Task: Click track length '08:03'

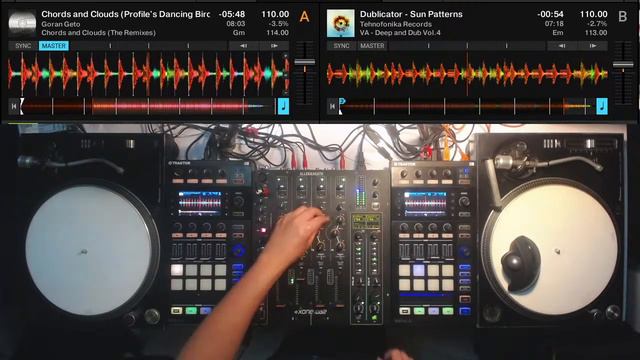Action: click(236, 24)
